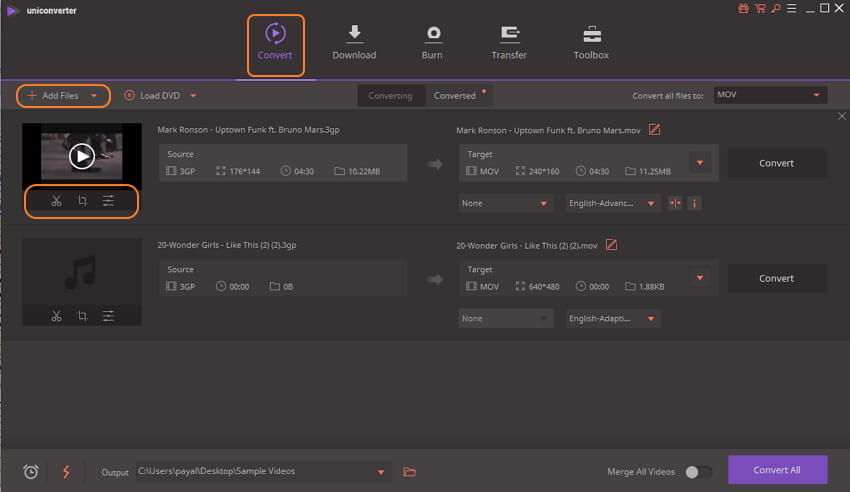This screenshot has width=850, height=492.
Task: Open the English-Adapti... audio dropdown
Action: (613, 319)
